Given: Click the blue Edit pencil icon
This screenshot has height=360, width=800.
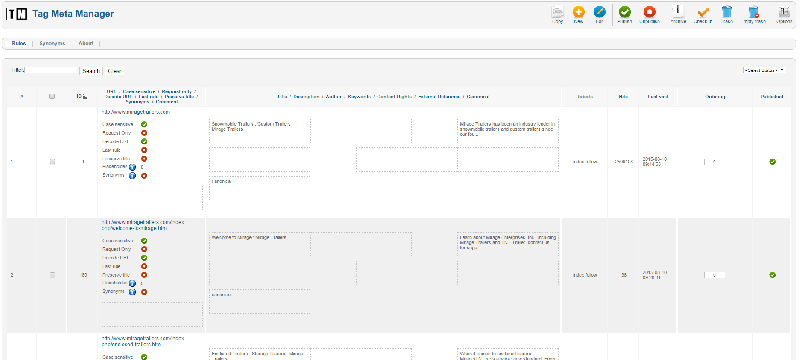Looking at the screenshot, I should [599, 12].
